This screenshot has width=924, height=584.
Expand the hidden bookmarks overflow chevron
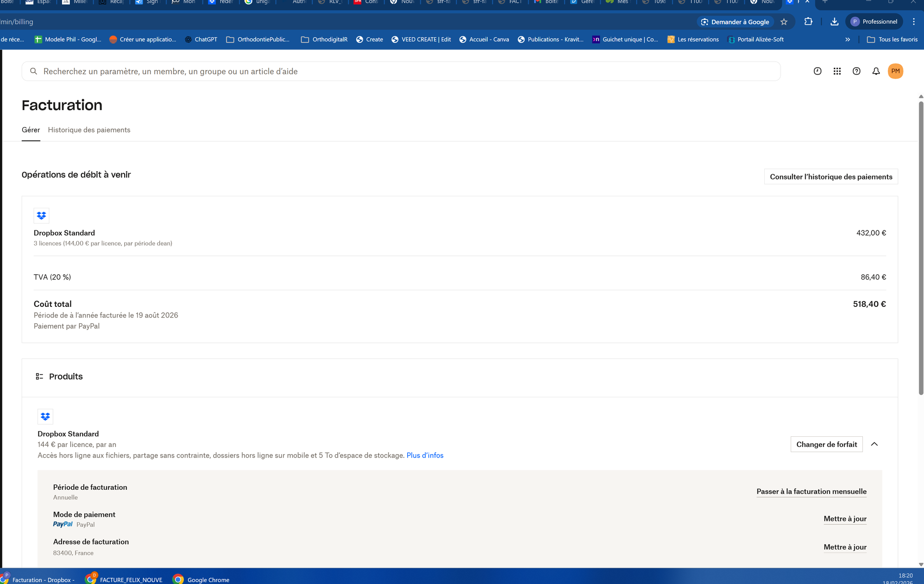pyautogui.click(x=847, y=39)
